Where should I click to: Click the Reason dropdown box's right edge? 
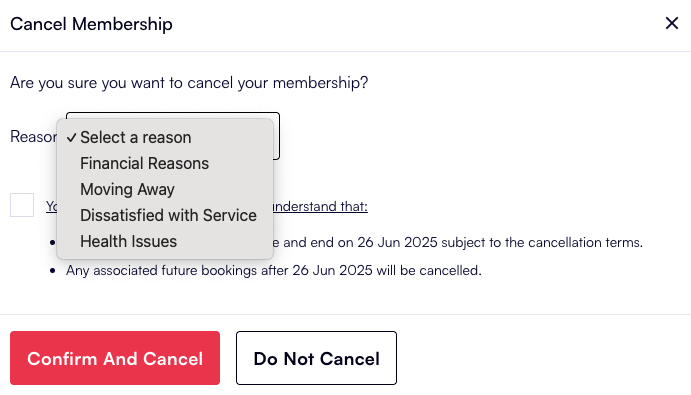[276, 136]
